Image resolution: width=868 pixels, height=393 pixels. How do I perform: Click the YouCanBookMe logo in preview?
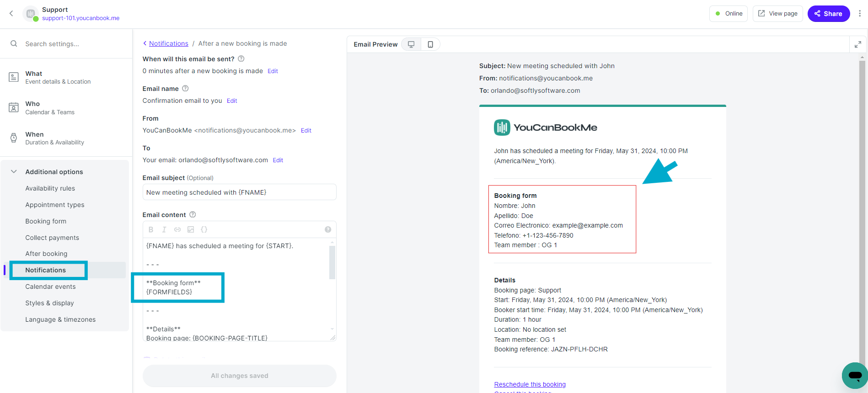coord(546,127)
